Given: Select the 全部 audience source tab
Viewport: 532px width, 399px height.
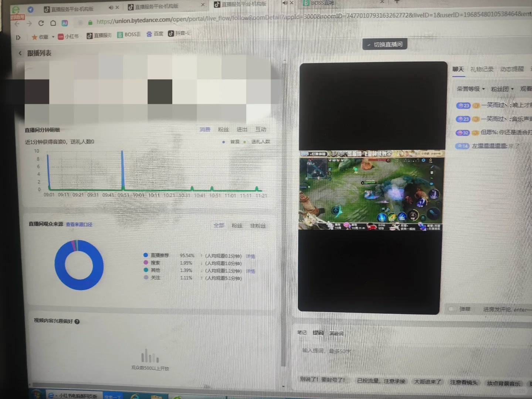Looking at the screenshot, I should pos(219,225).
